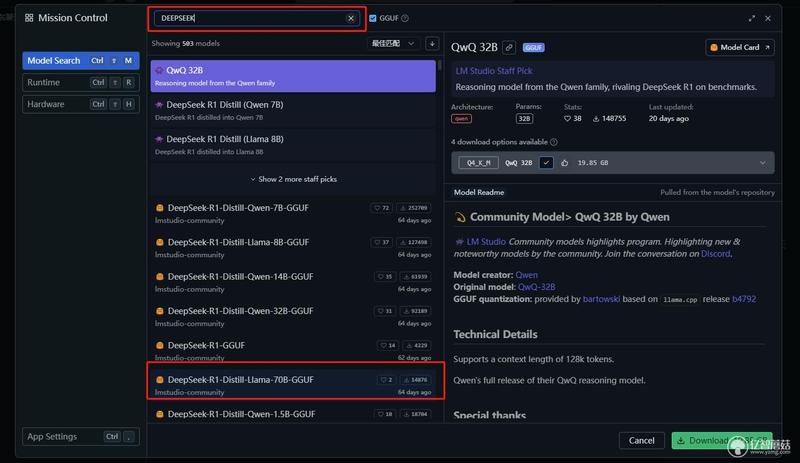800x463 pixels.
Task: Open the Hardware tab
Action: (81, 104)
